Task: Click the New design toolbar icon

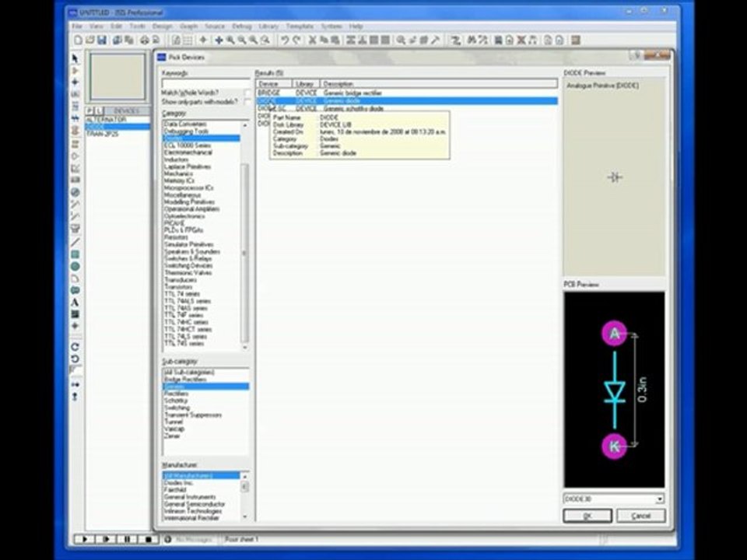Action: 78,40
